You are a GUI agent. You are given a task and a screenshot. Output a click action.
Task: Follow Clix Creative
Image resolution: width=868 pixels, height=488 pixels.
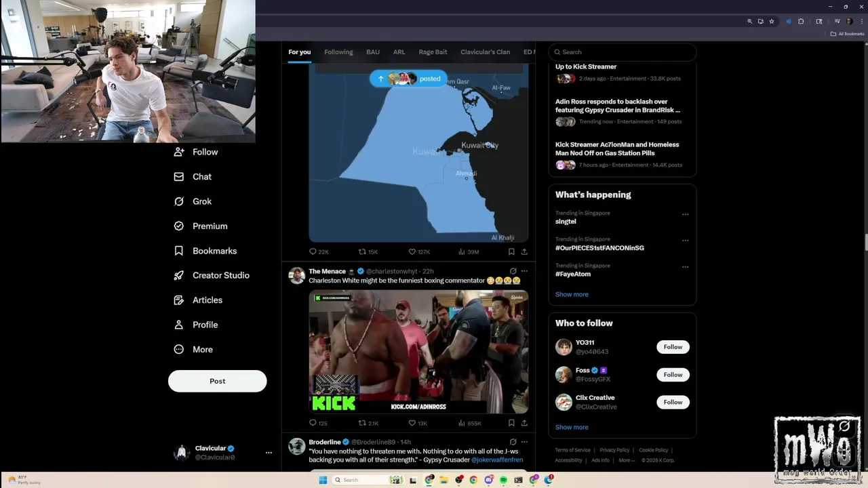[673, 403]
